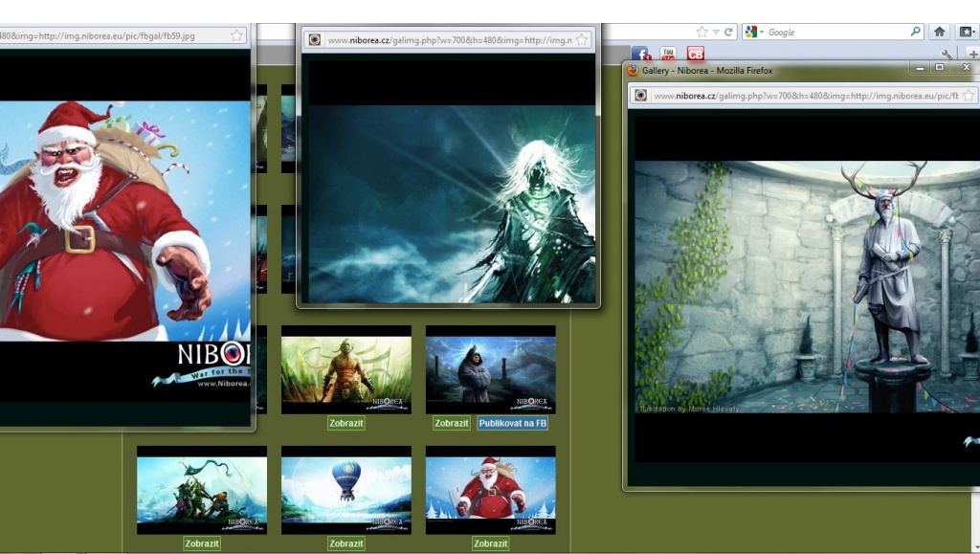Click the red CB bookmark icon

click(x=696, y=54)
